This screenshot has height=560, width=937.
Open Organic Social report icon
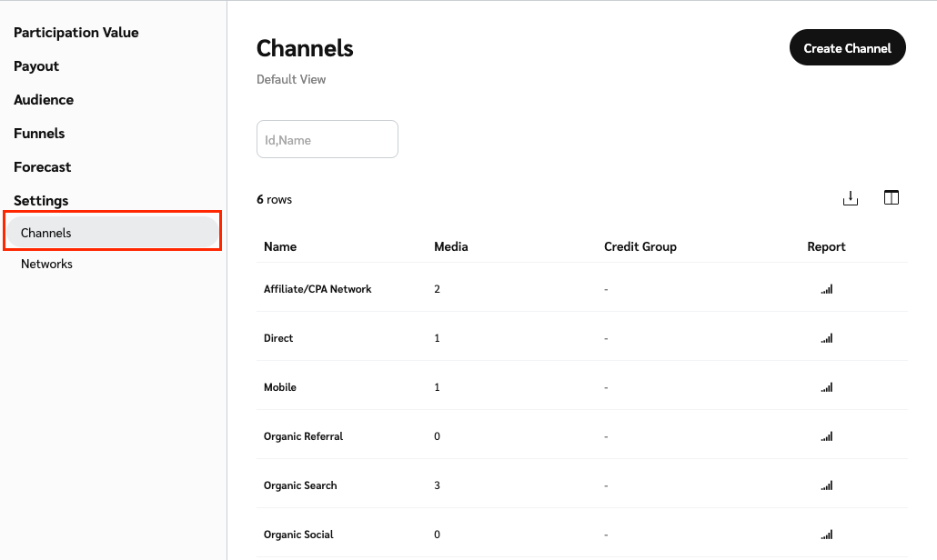click(x=826, y=535)
